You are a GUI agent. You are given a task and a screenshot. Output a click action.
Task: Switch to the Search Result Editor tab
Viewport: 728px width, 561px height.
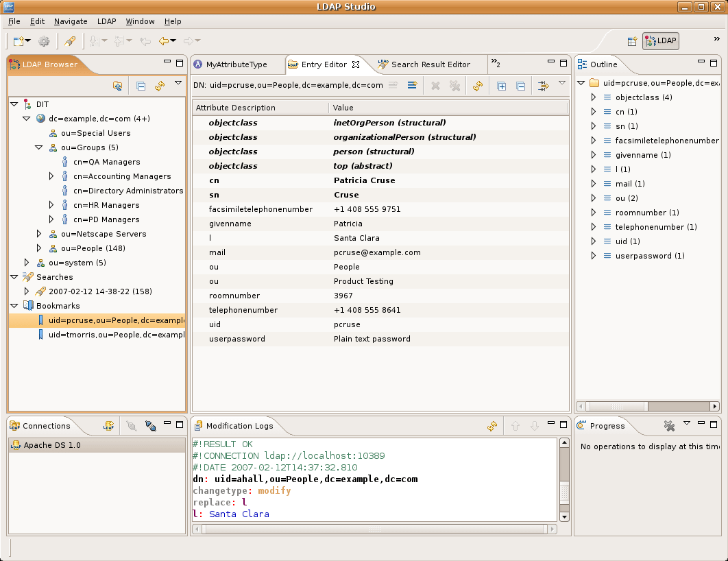[x=428, y=64]
